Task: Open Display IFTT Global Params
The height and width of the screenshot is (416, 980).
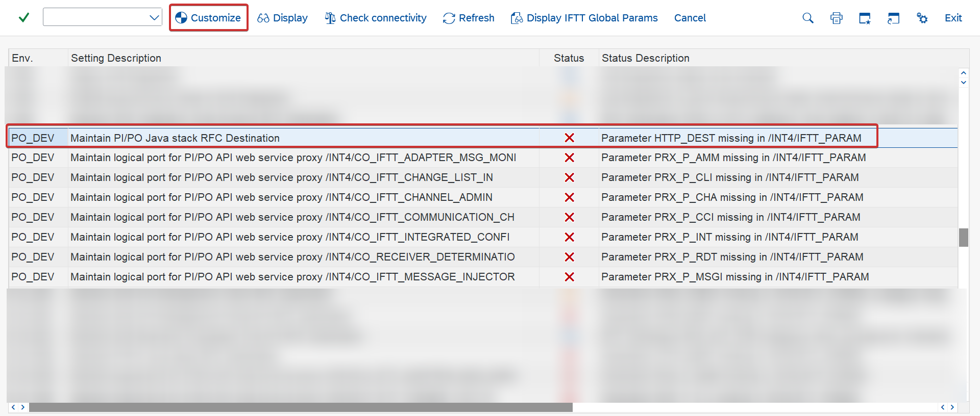Action: 584,18
